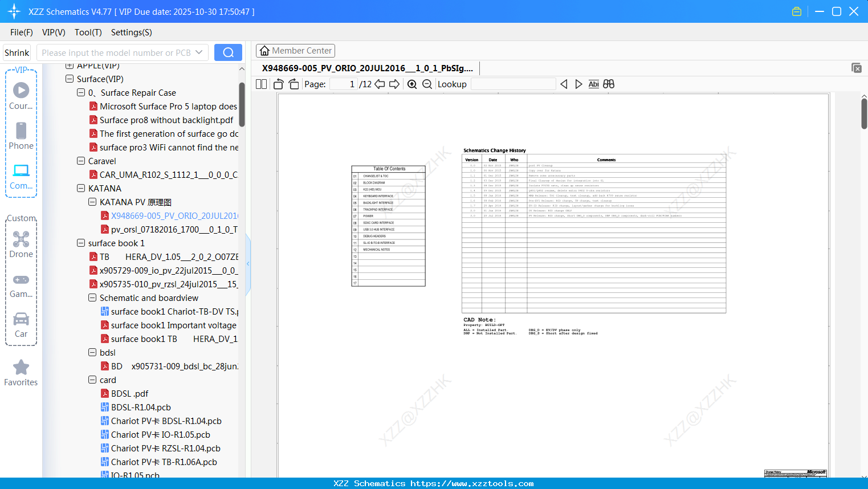Open Drone sidebar category

[x=21, y=244]
